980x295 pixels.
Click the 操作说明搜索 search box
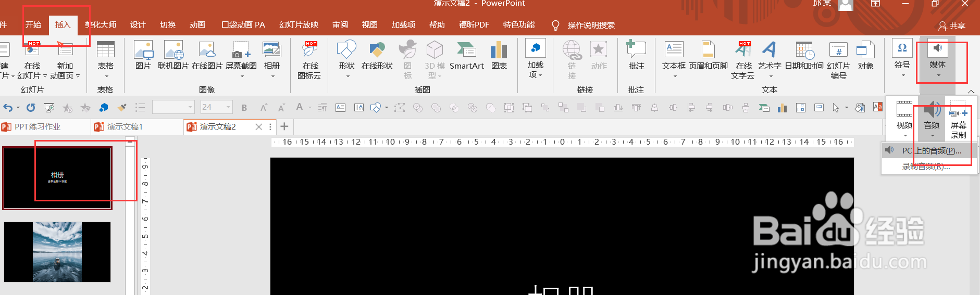[x=591, y=25]
